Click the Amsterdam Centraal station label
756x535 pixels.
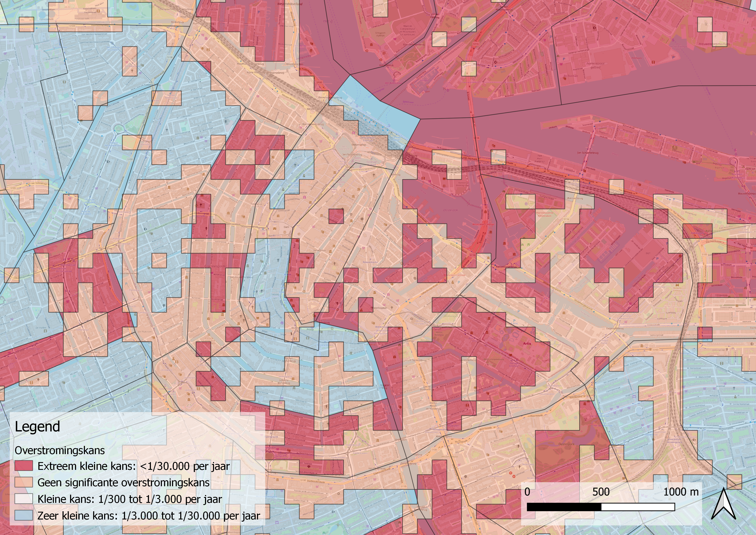point(368,139)
